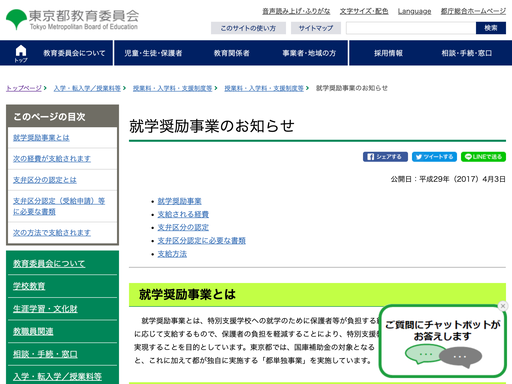Open 教育委員会について in green sidebar
The width and height of the screenshot is (512, 384).
tap(49, 264)
